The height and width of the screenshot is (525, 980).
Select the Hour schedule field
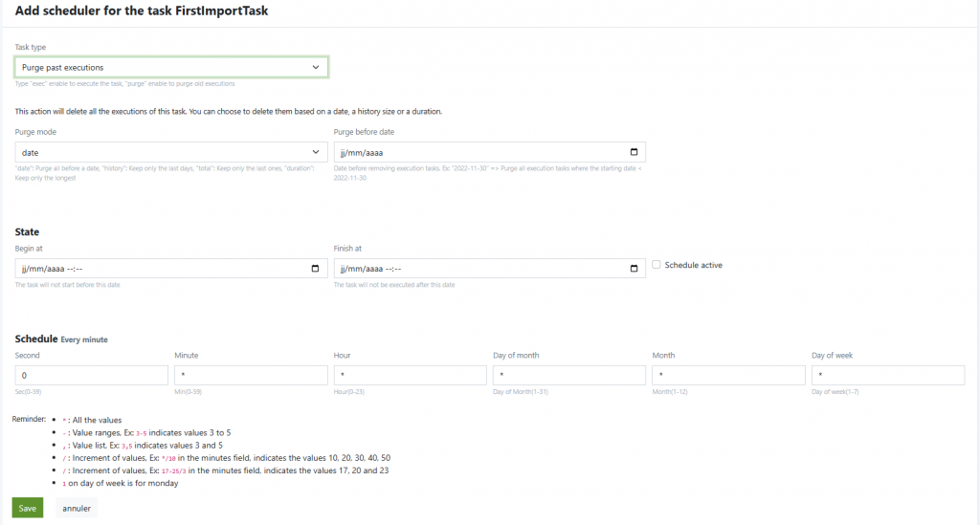(410, 375)
